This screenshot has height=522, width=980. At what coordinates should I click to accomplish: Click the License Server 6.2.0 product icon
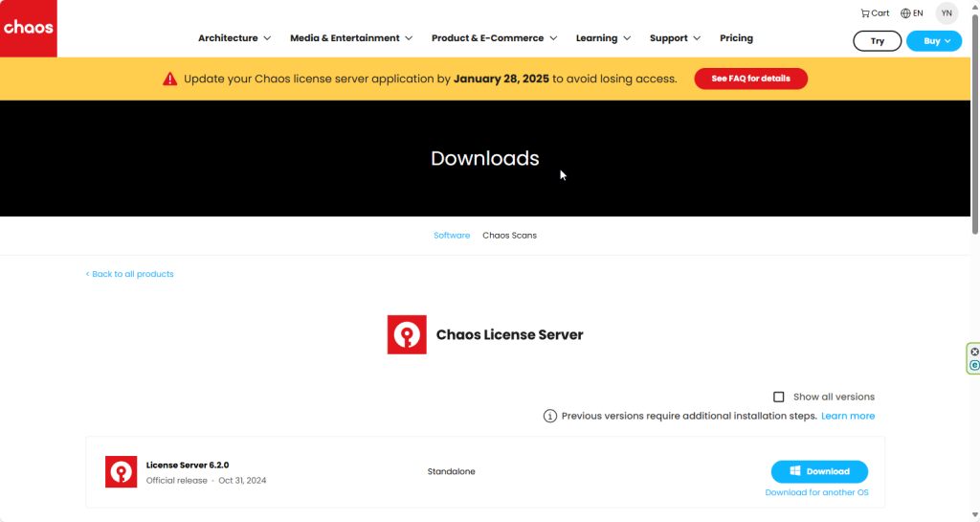tap(122, 472)
